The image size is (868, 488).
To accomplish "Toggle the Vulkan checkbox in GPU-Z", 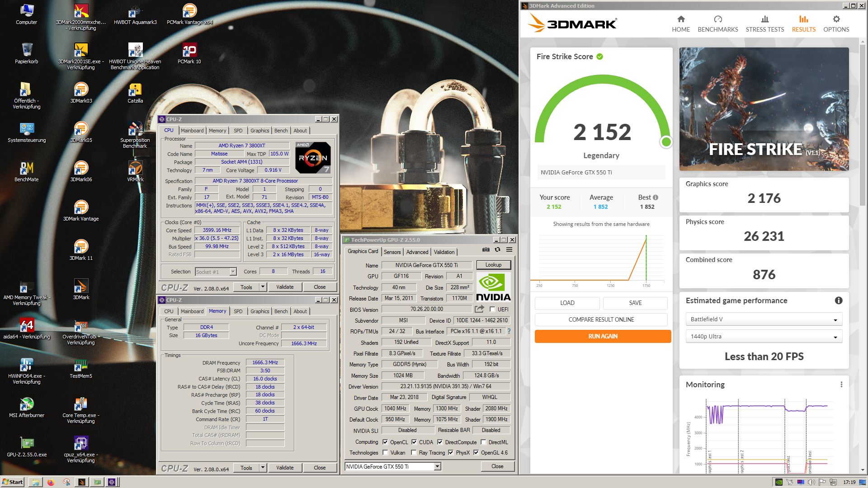I will coord(385,453).
